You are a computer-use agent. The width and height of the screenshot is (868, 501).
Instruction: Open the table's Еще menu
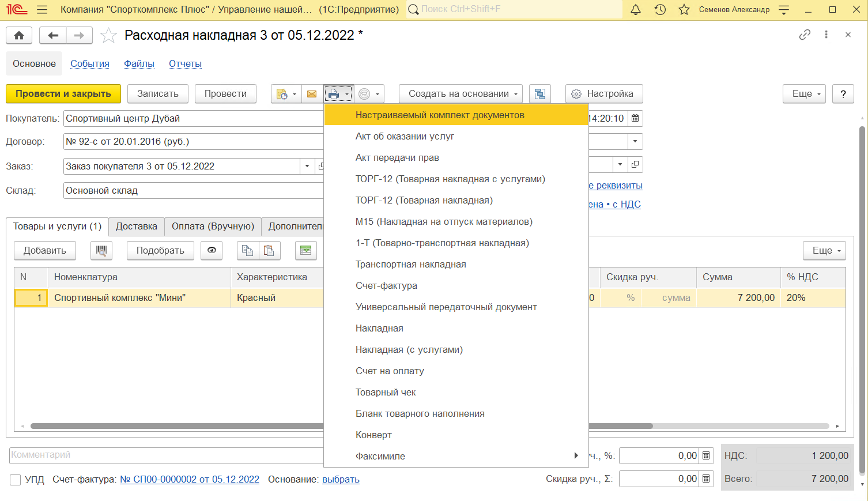(x=825, y=251)
